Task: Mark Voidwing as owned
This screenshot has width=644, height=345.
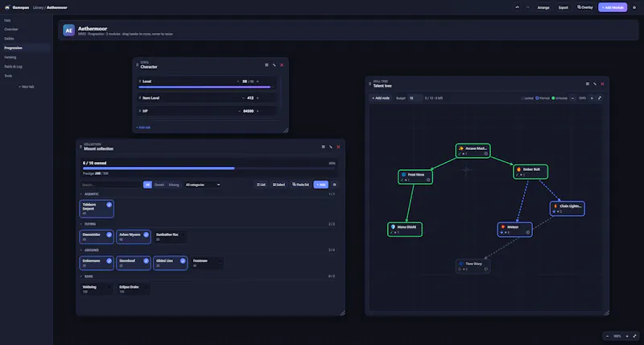Action: tap(109, 287)
